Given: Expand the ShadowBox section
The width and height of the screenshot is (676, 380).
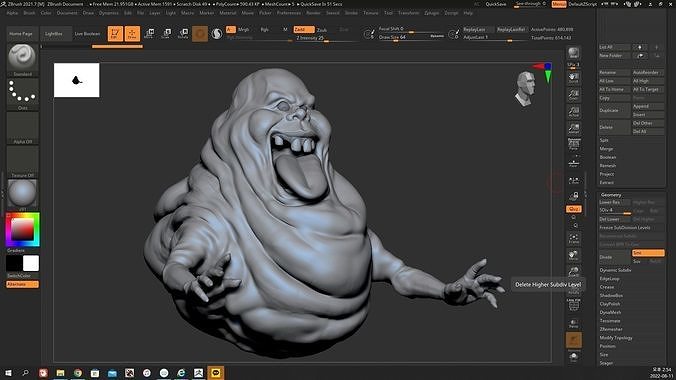Looking at the screenshot, I should (x=611, y=295).
